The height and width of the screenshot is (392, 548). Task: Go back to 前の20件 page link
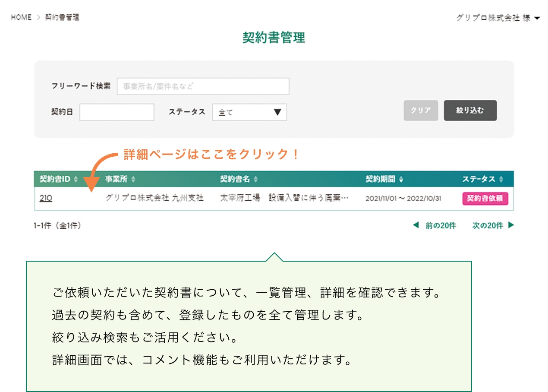tap(440, 225)
